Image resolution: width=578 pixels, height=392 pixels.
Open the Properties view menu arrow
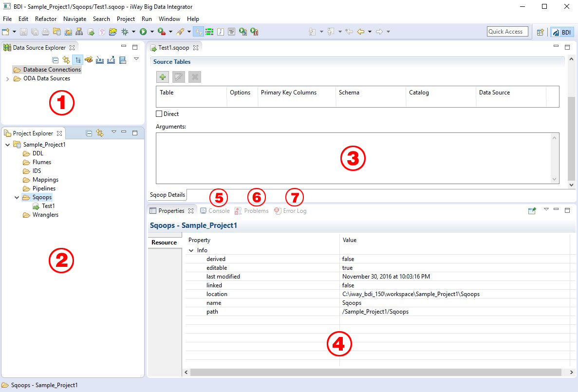pos(546,209)
